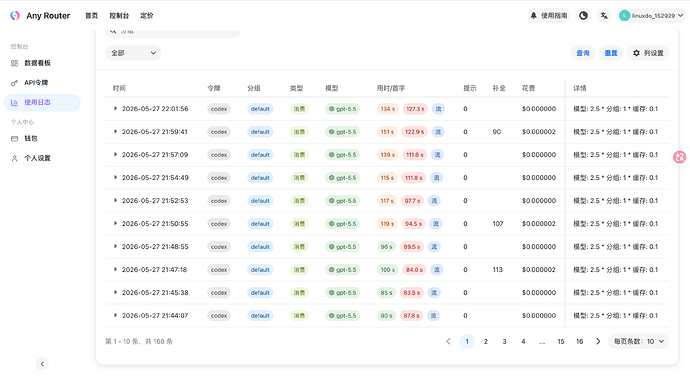This screenshot has height=376, width=690.
Task: Expand the row 2026-05-27 22:01:56
Action: [x=115, y=108]
